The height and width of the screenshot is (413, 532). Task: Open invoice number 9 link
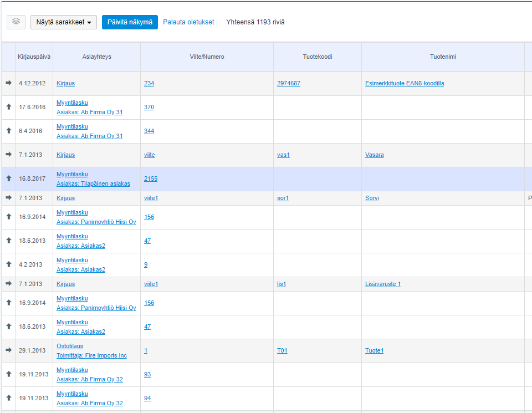coord(146,264)
